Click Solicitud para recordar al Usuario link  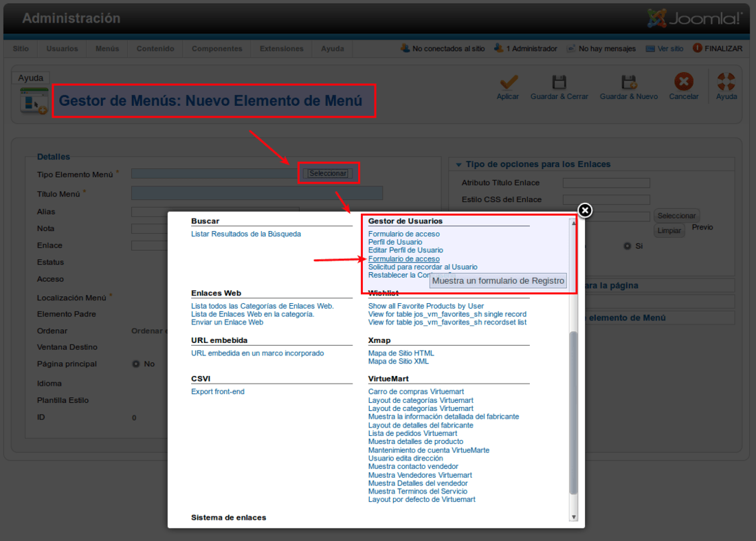tap(423, 267)
